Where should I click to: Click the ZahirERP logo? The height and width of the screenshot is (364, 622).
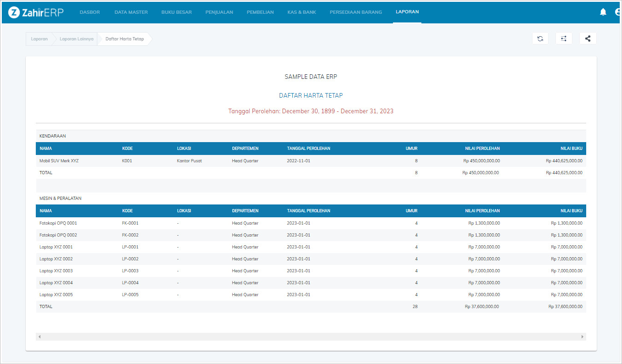coord(36,12)
